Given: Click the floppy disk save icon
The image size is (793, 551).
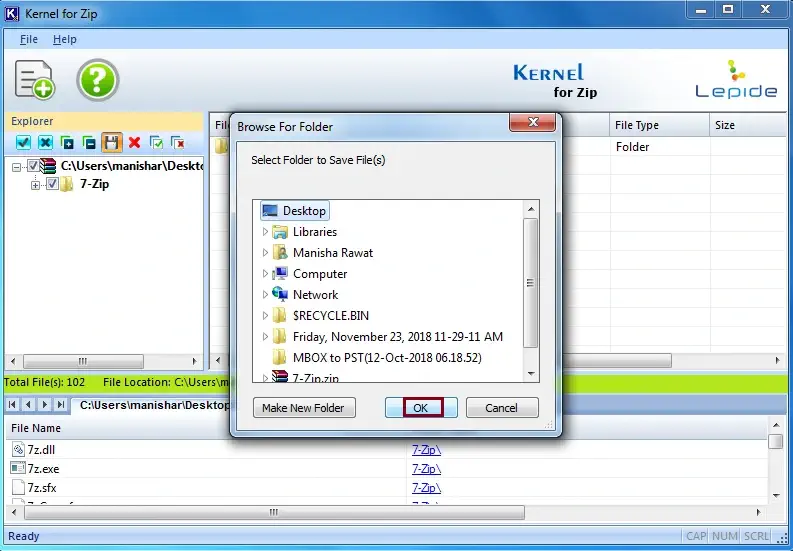Looking at the screenshot, I should (112, 143).
